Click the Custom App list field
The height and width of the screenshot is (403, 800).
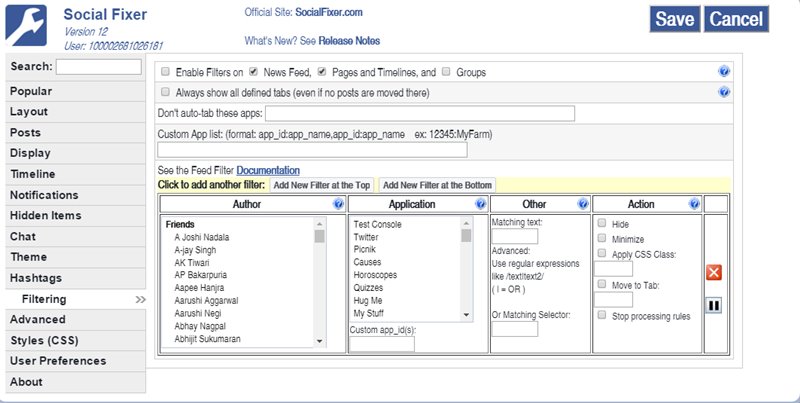pyautogui.click(x=312, y=150)
